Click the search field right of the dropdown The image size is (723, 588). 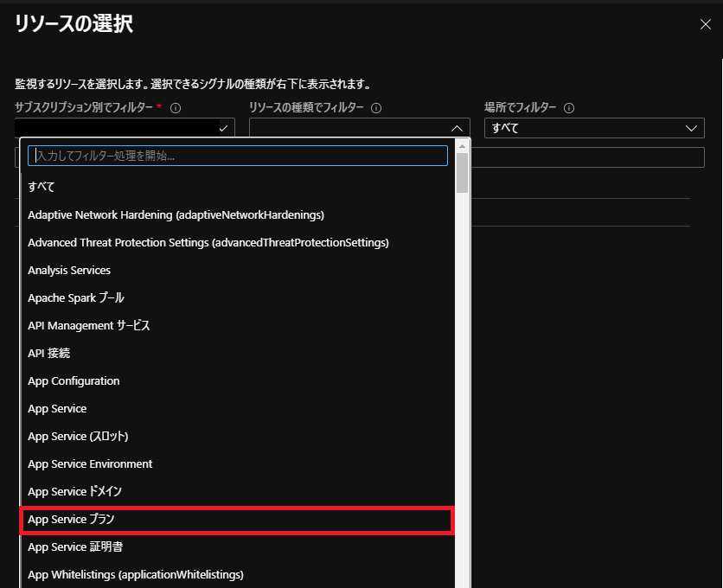[587, 157]
